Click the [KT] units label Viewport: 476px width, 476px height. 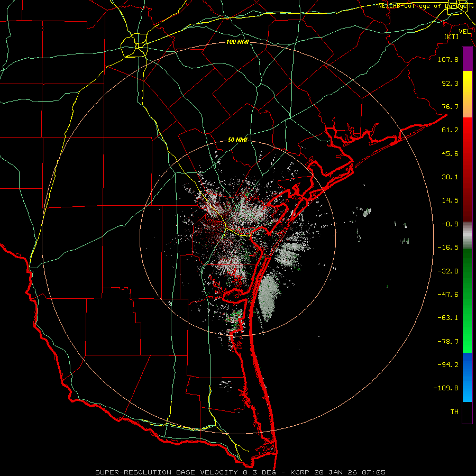click(452, 36)
